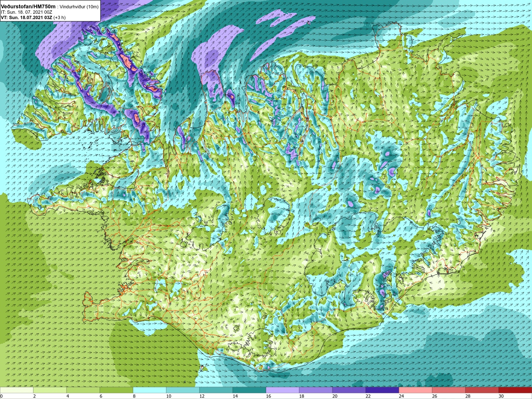Click the 'IT: Sun. 18. 07. 2021 00Z' line

(x=26, y=12)
